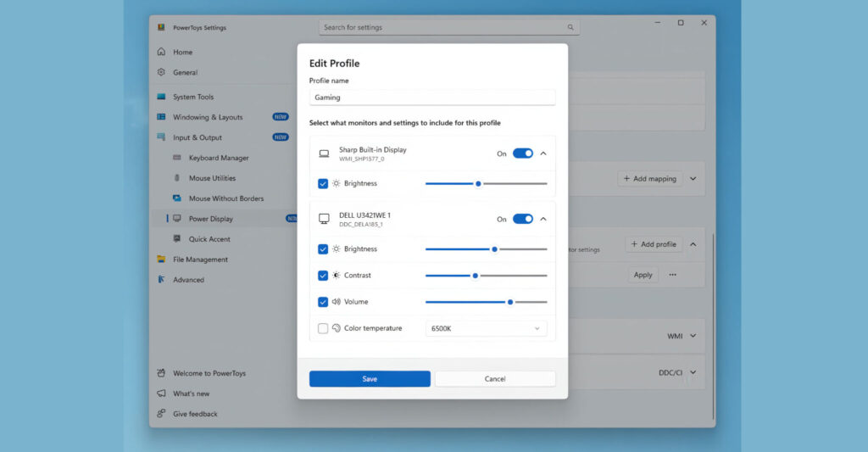The width and height of the screenshot is (868, 452).
Task: Open Keyboard Manager in sidebar
Action: [x=219, y=158]
